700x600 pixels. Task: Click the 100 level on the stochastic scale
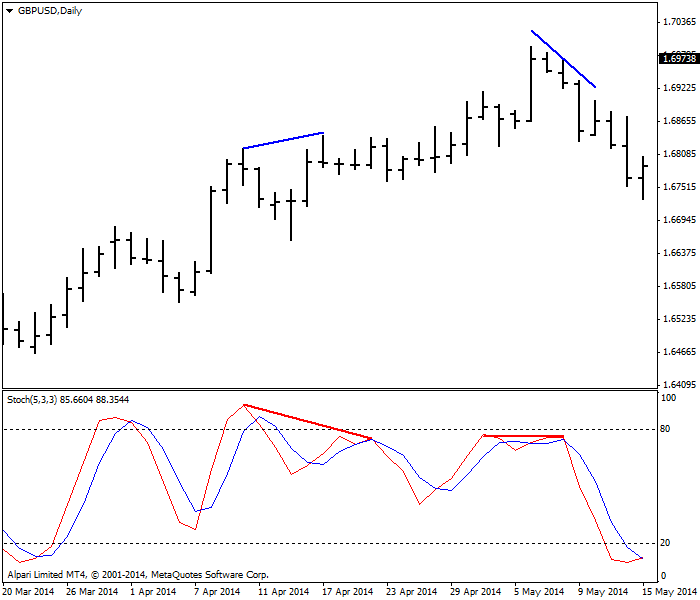tap(666, 398)
